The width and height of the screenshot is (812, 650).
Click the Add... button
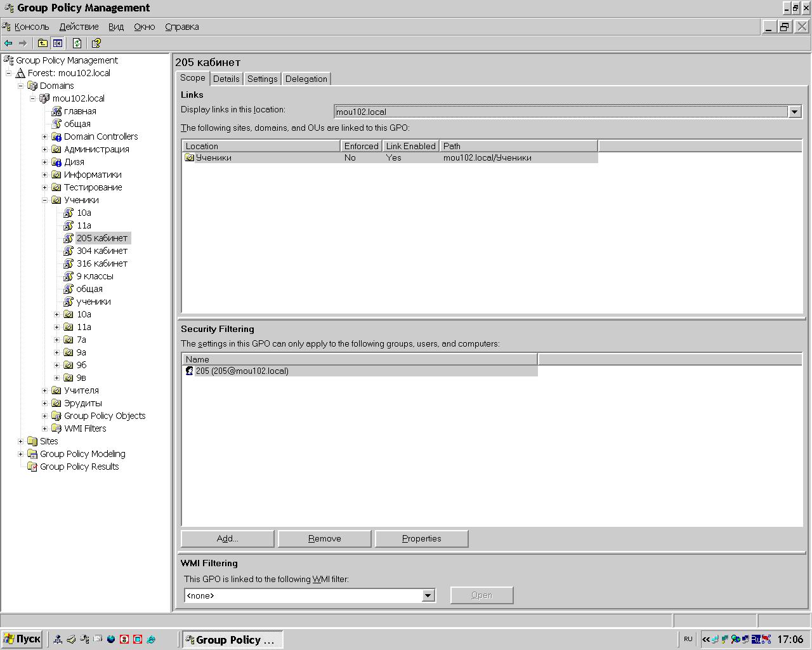pos(228,538)
